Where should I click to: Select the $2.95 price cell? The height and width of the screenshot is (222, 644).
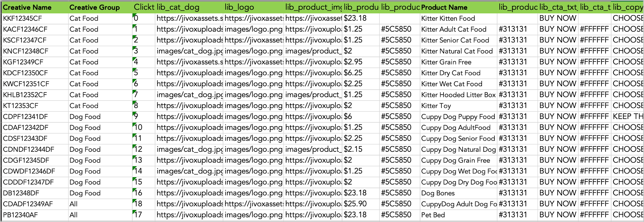coord(361,62)
